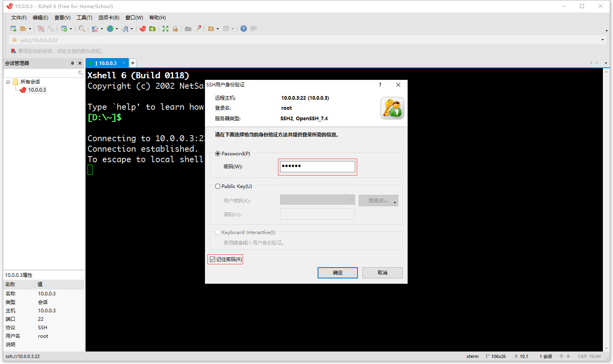Click the Disconnect toolbar icon

[41, 29]
